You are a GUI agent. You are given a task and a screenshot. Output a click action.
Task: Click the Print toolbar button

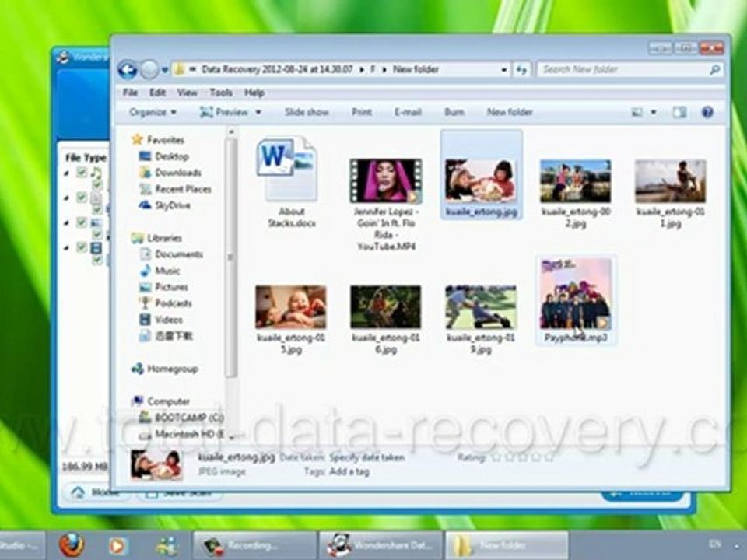point(362,112)
